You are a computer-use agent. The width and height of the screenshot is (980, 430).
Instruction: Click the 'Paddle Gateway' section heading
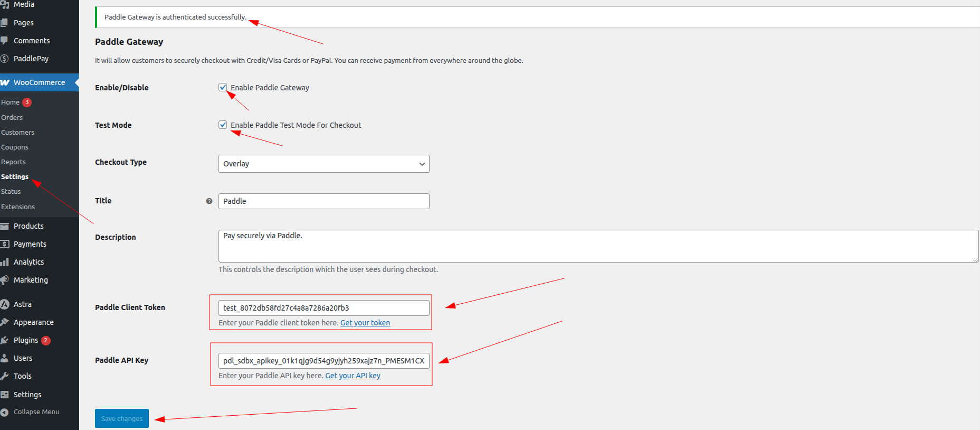pyautogui.click(x=129, y=42)
